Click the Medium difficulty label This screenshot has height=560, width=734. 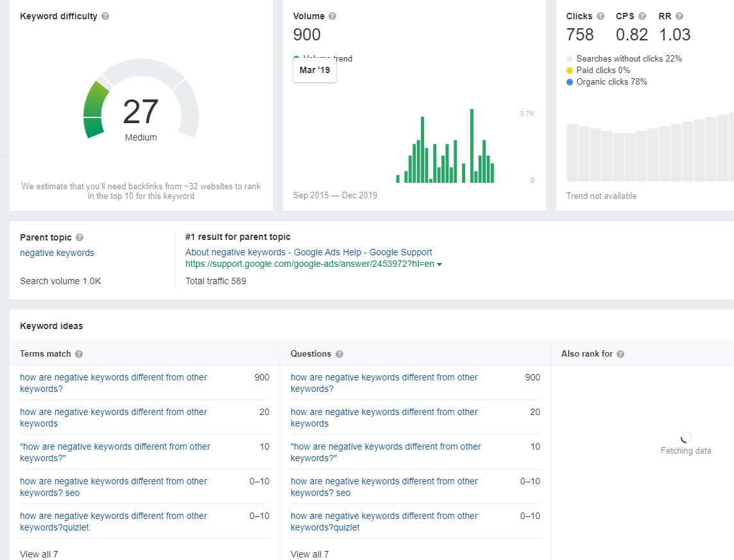click(141, 137)
